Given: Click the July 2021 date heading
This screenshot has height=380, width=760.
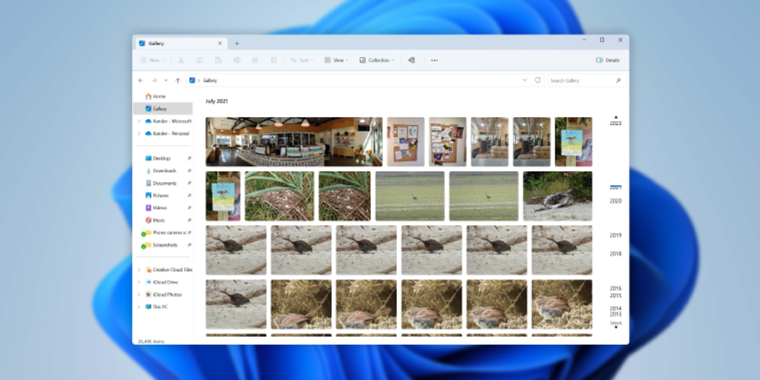Looking at the screenshot, I should pos(217,101).
